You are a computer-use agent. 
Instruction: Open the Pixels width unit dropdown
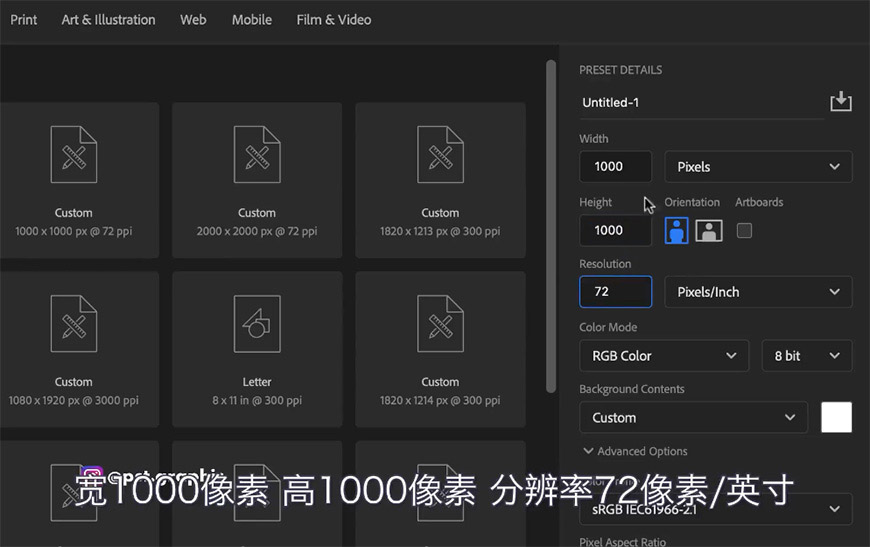pos(758,166)
